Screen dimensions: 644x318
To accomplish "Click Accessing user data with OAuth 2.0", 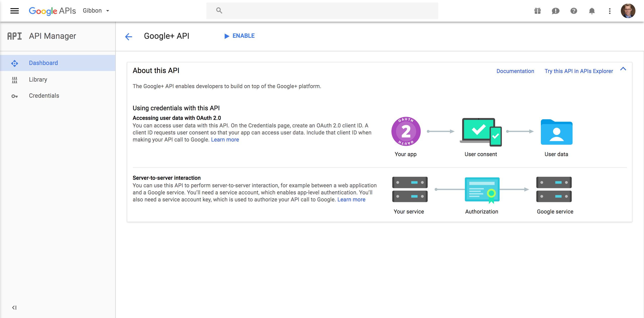I will tap(177, 118).
